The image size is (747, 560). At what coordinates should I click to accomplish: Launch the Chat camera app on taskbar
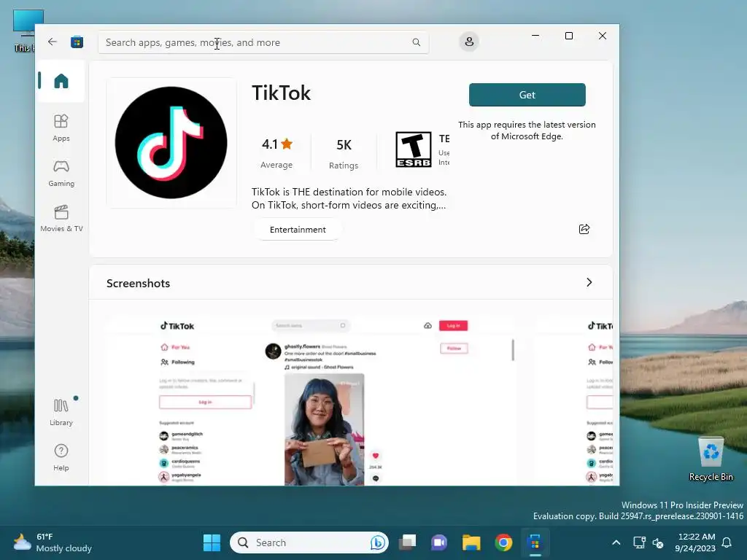click(438, 542)
